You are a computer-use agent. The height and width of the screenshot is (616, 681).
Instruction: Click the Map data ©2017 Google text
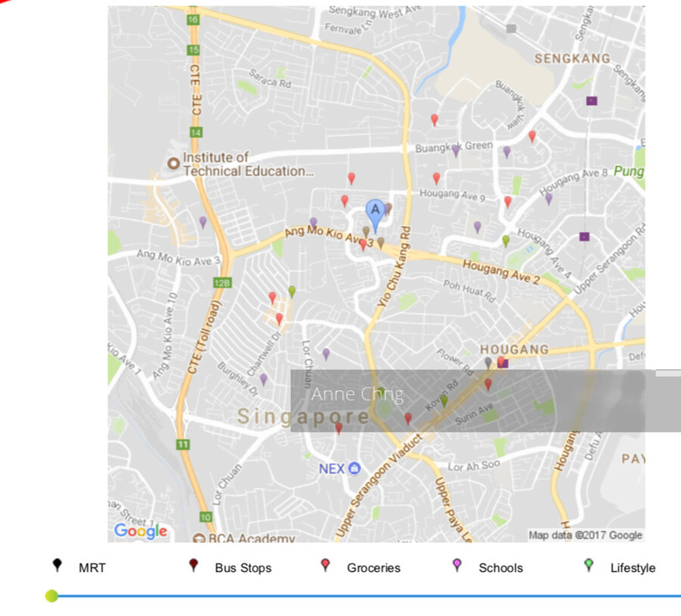(585, 535)
